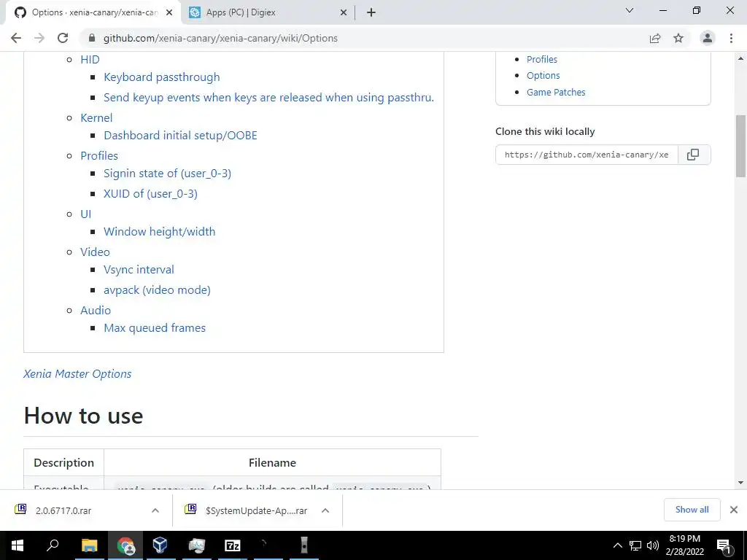Open the volume control tray icon
This screenshot has width=747, height=560.
[x=653, y=545]
